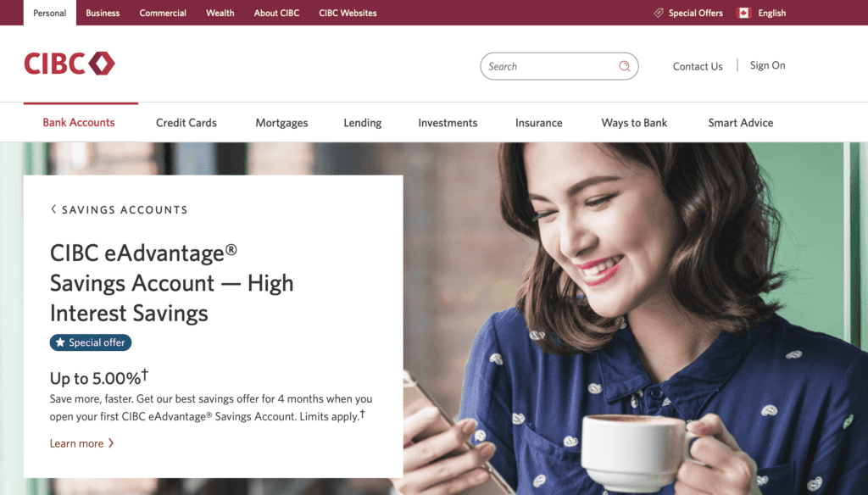Click the Special offer star badge
The height and width of the screenshot is (495, 868).
(91, 342)
